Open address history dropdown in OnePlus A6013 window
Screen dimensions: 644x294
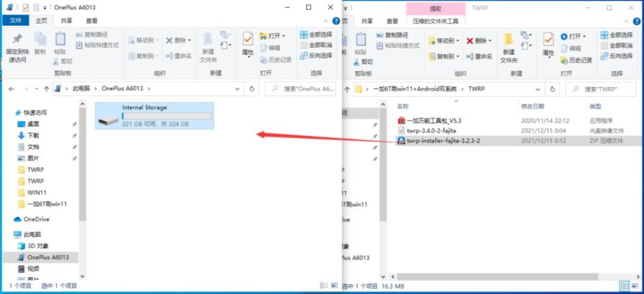(x=237, y=88)
